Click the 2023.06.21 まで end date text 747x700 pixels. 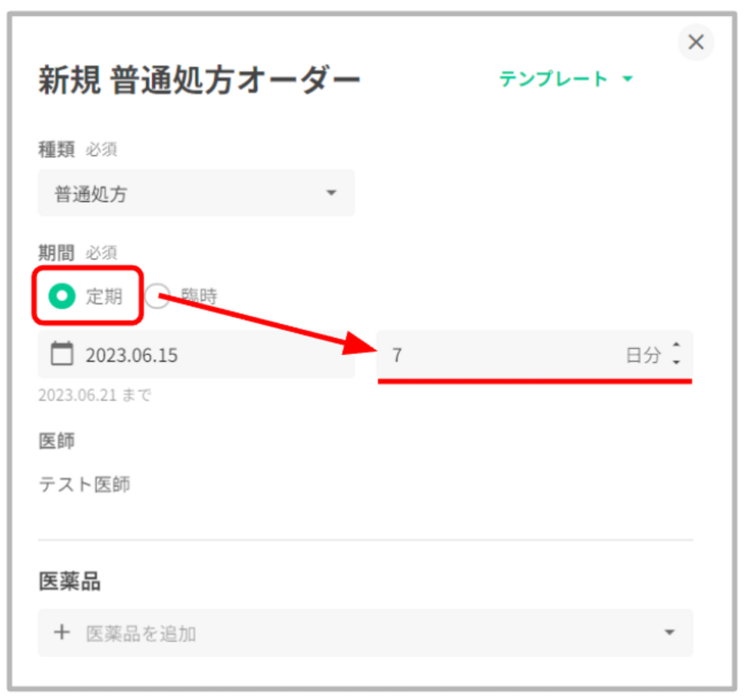(x=95, y=395)
